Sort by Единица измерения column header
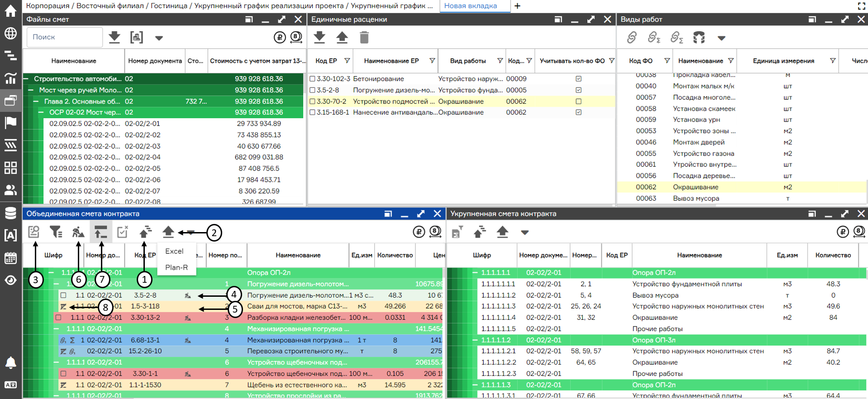868x399 pixels. pyautogui.click(x=783, y=61)
